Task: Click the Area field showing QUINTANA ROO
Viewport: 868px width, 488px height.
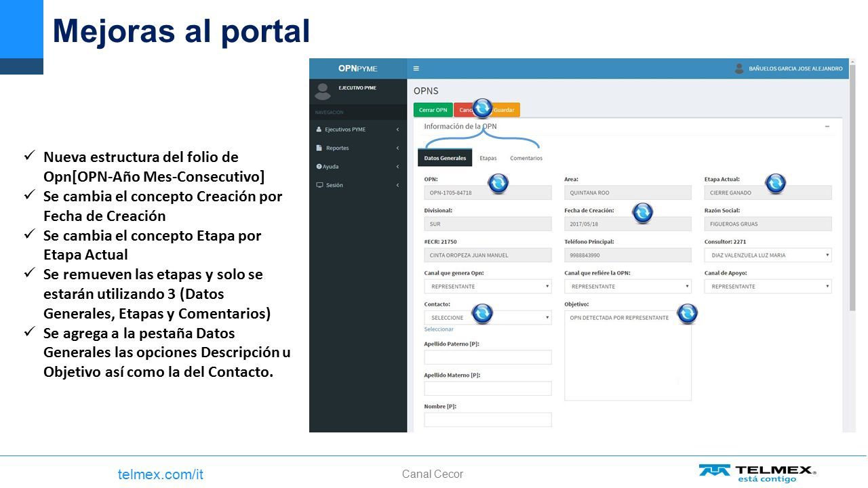Action: pyautogui.click(x=627, y=193)
